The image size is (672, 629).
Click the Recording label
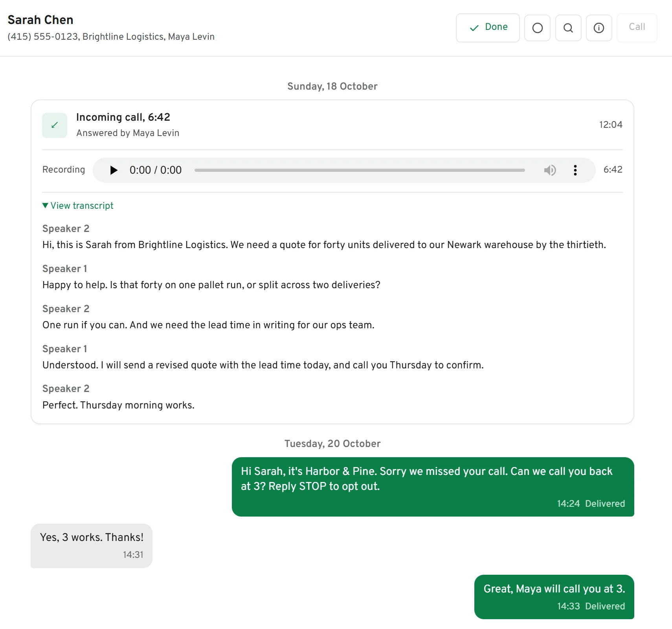64,169
